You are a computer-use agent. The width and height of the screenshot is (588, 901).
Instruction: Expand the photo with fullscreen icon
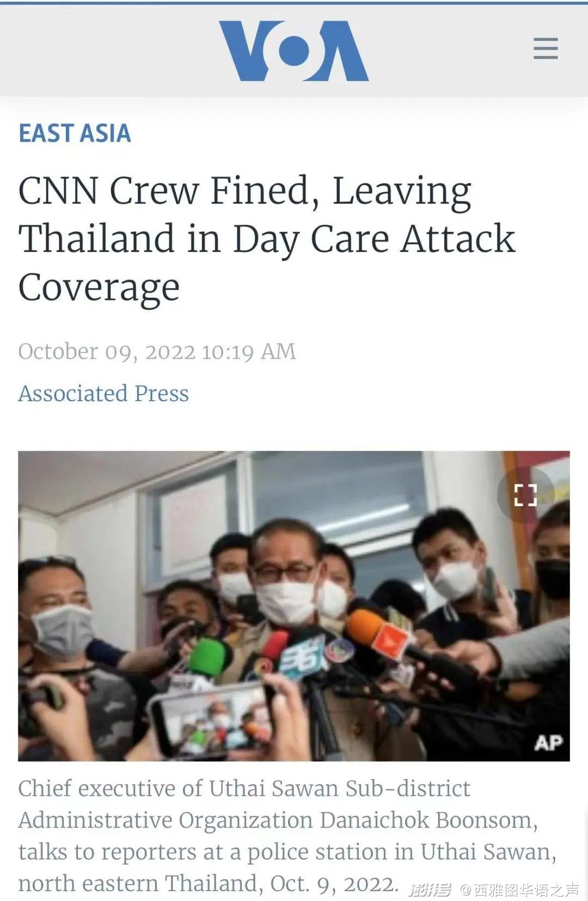[525, 495]
